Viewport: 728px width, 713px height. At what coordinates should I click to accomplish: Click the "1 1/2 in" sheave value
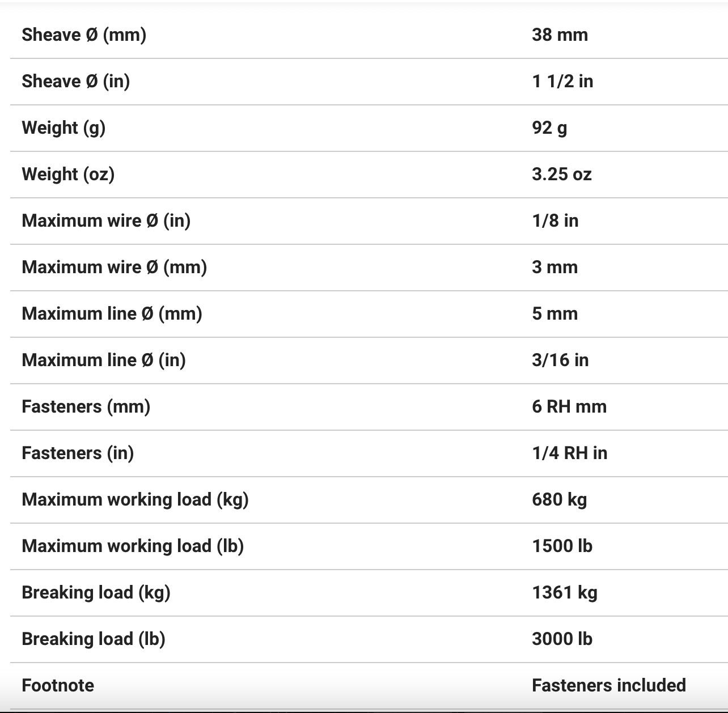pos(562,82)
